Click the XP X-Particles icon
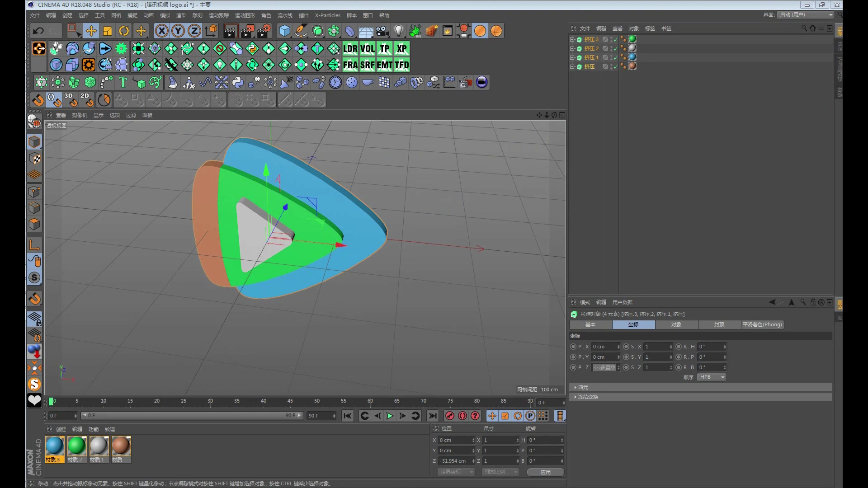This screenshot has height=488, width=868. pos(402,48)
